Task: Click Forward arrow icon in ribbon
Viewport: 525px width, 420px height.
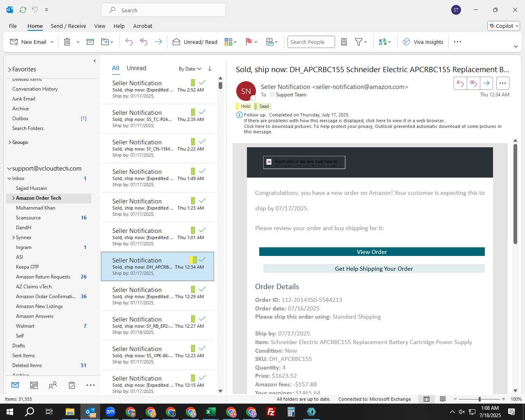Action: (158, 42)
